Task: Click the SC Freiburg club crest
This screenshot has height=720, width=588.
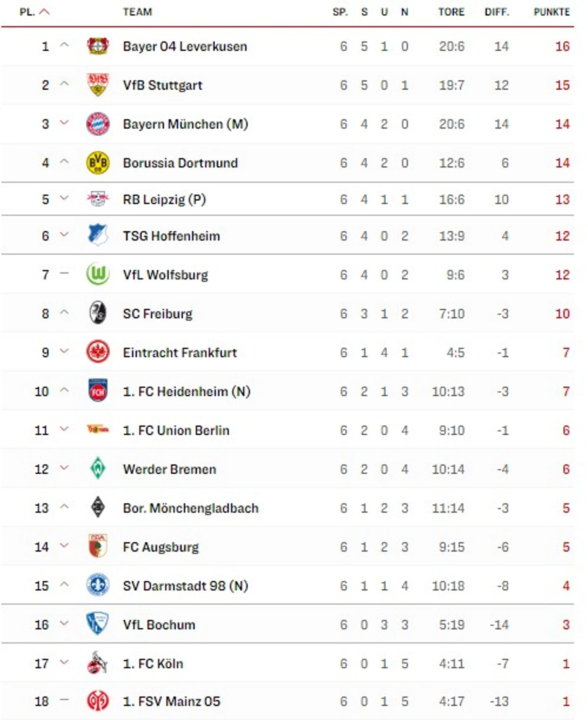Action: click(98, 313)
